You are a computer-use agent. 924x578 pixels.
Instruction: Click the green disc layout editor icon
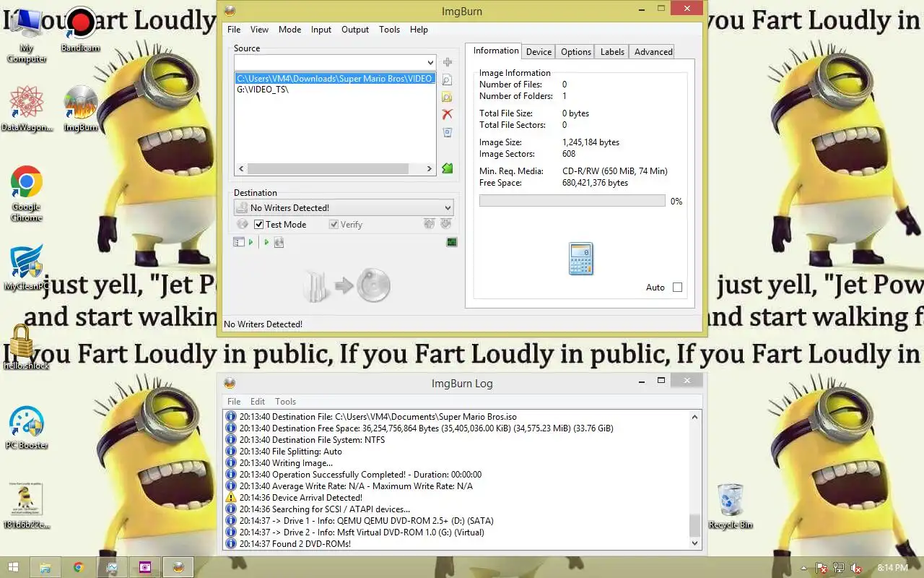[448, 168]
